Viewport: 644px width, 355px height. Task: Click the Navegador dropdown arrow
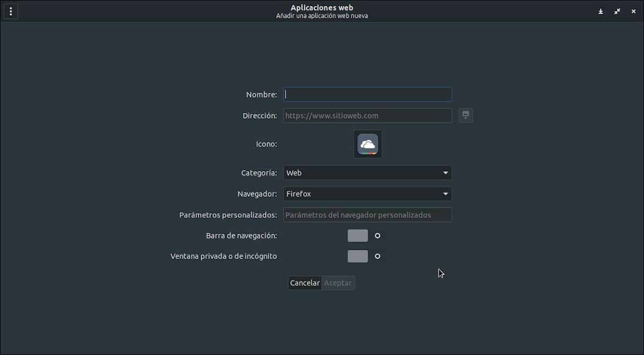[x=445, y=194]
